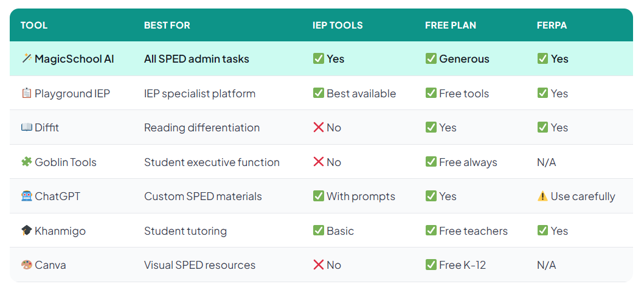Select the Diffit tool name

point(47,128)
